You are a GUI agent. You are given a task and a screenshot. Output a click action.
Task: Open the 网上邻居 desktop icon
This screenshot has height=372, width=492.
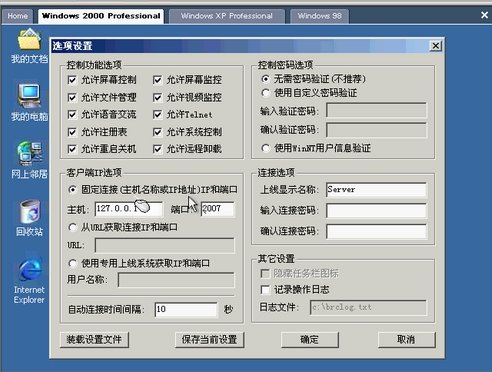pyautogui.click(x=29, y=160)
